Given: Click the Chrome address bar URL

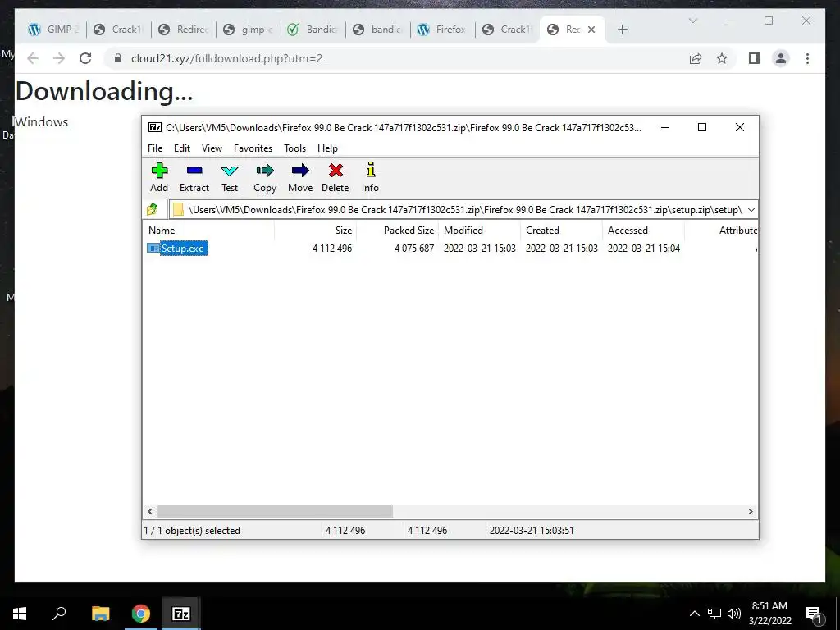Looking at the screenshot, I should [x=226, y=58].
